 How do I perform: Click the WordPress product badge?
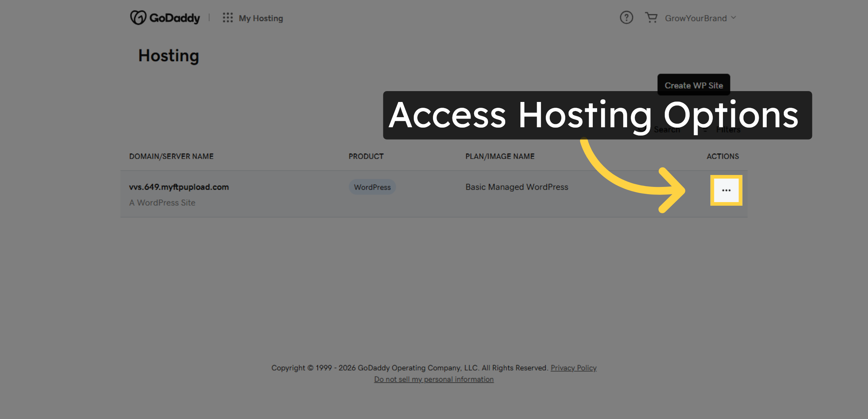coord(372,187)
